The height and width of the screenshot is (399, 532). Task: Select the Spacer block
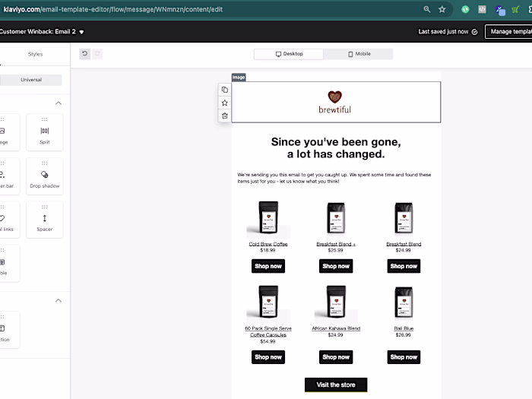(45, 220)
